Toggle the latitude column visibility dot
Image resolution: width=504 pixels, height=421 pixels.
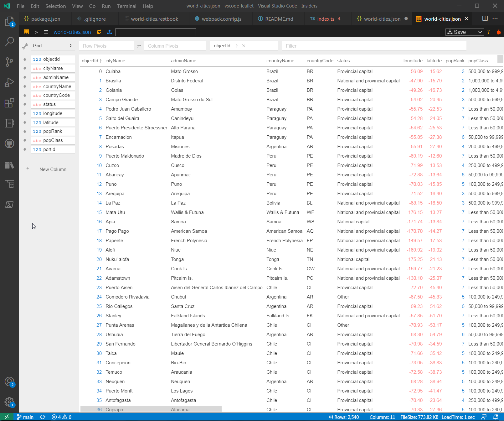[25, 122]
